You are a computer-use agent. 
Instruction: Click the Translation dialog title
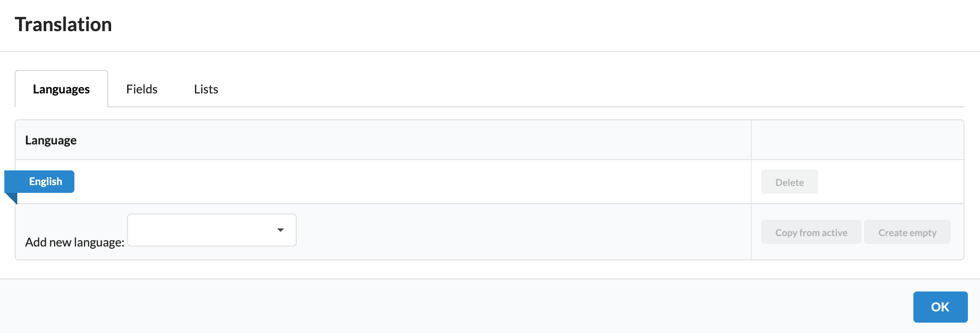(x=63, y=24)
